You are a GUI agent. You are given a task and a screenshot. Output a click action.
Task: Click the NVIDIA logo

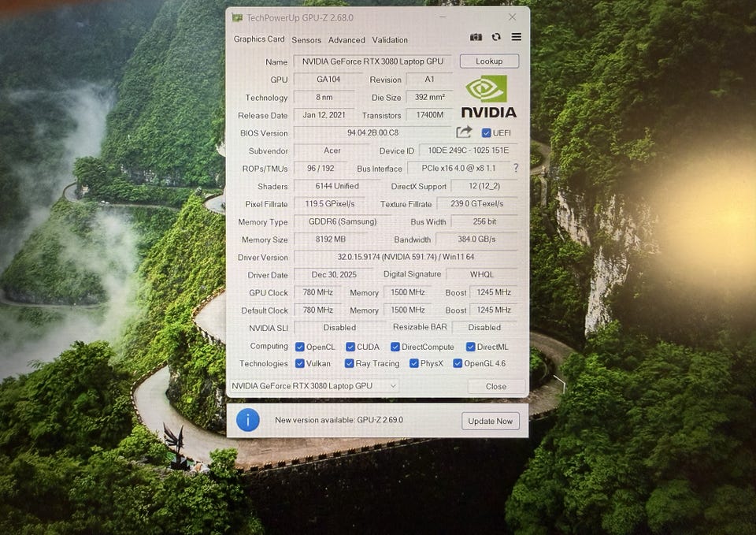tap(488, 96)
